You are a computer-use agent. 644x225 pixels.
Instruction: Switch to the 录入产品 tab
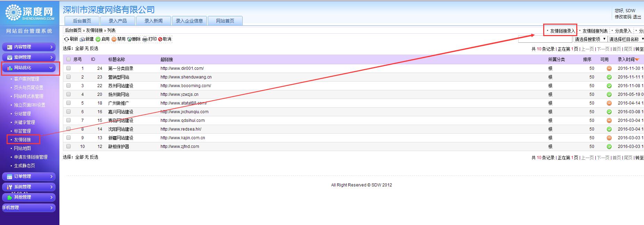click(117, 21)
